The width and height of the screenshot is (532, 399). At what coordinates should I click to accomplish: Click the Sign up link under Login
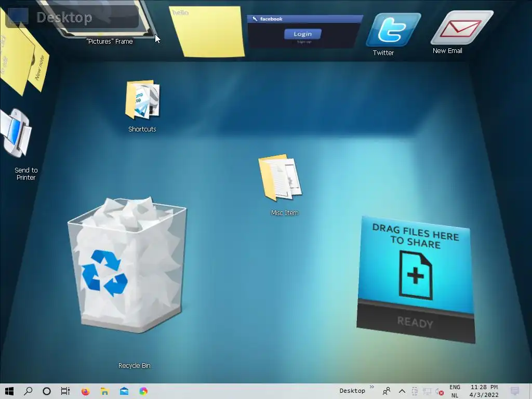click(304, 42)
